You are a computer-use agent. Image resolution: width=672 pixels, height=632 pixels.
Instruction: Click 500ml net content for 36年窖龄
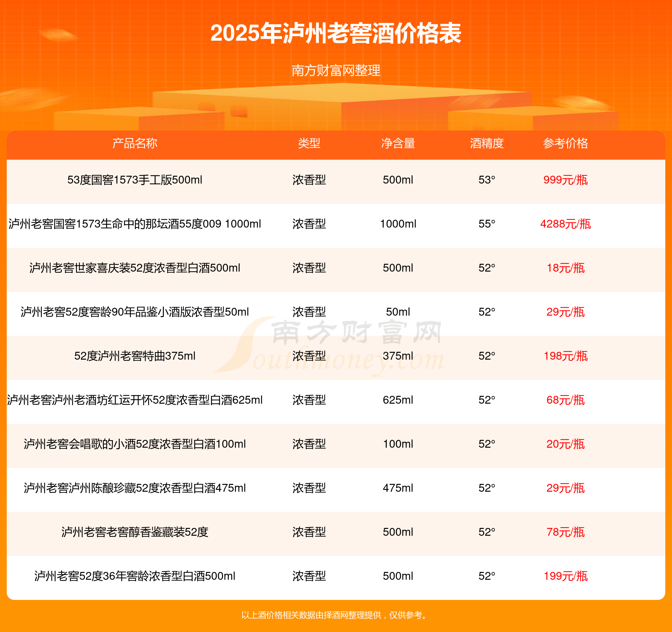tap(398, 576)
